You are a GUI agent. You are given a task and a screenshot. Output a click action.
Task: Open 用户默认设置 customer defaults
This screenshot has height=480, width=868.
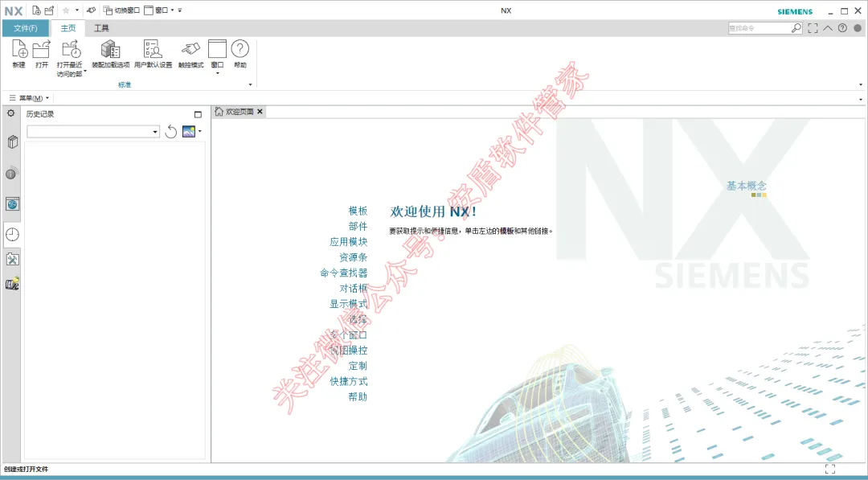(153, 54)
